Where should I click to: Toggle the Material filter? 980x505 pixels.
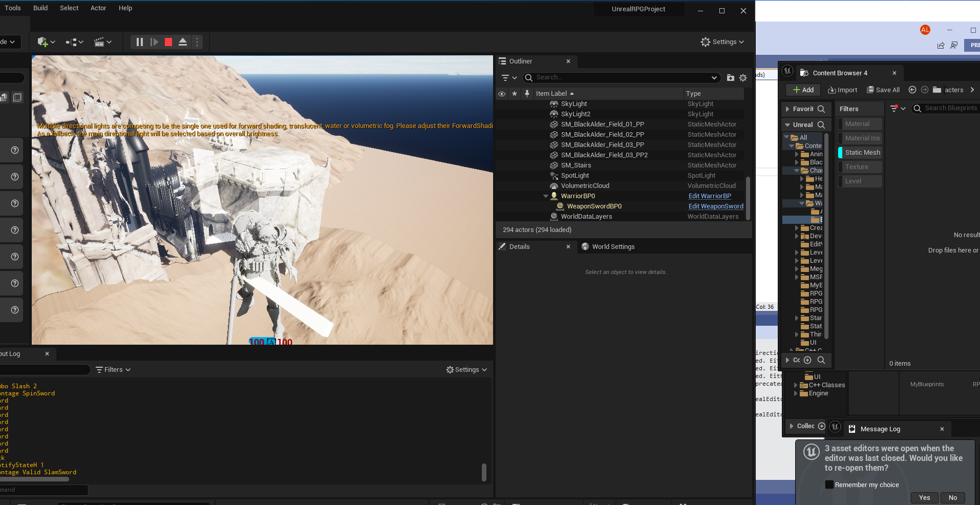[860, 124]
